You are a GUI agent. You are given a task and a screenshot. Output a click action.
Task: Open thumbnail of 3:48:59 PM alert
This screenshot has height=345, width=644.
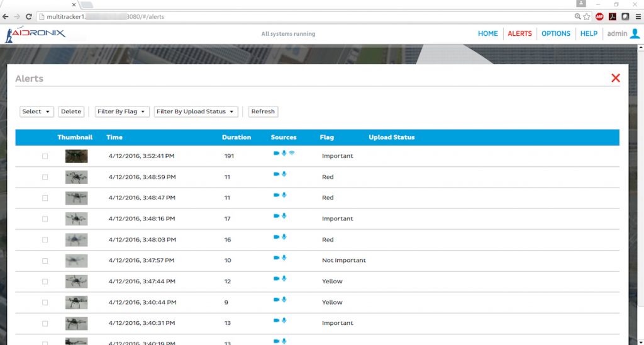[76, 178]
